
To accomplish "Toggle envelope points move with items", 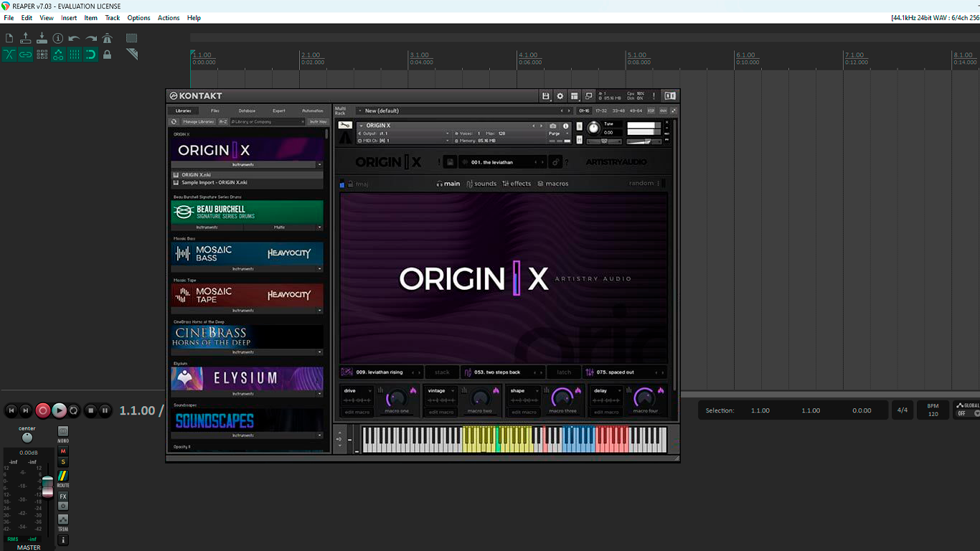I will tap(58, 55).
